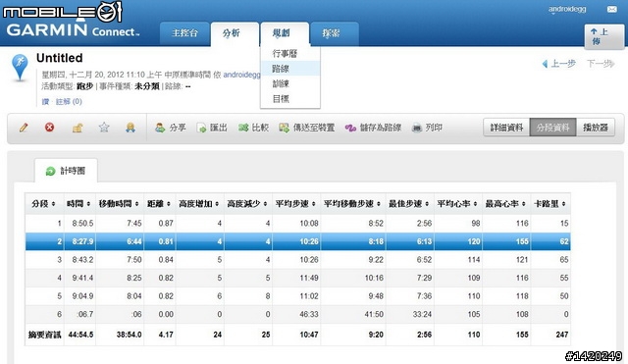Toggle the privacy lock icon
628x364 pixels.
pos(78,128)
